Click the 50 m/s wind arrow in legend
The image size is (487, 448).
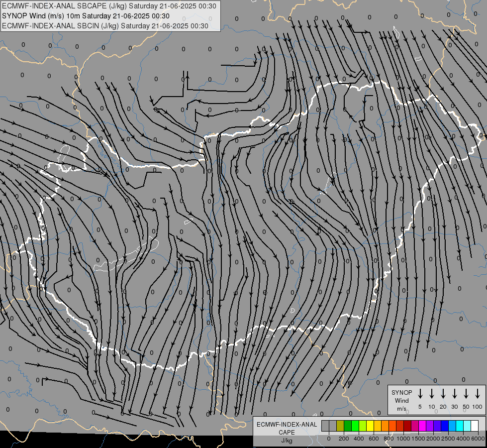(x=466, y=394)
